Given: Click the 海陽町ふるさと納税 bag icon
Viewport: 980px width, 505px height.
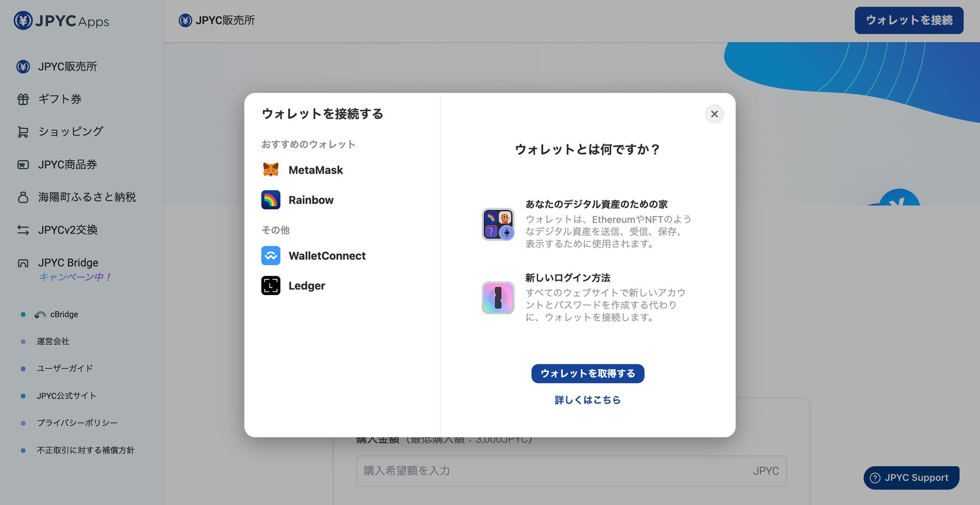Looking at the screenshot, I should click(x=23, y=197).
